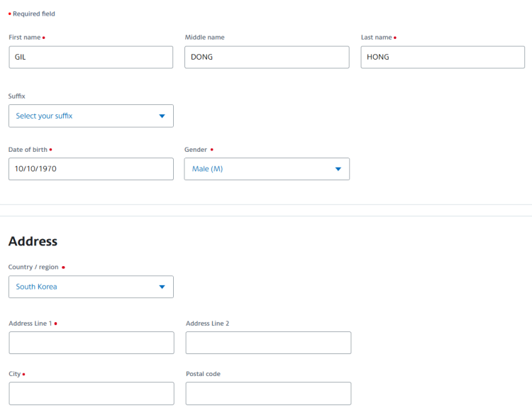Click the 'Country / region' label
This screenshot has width=532, height=413.
[33, 267]
